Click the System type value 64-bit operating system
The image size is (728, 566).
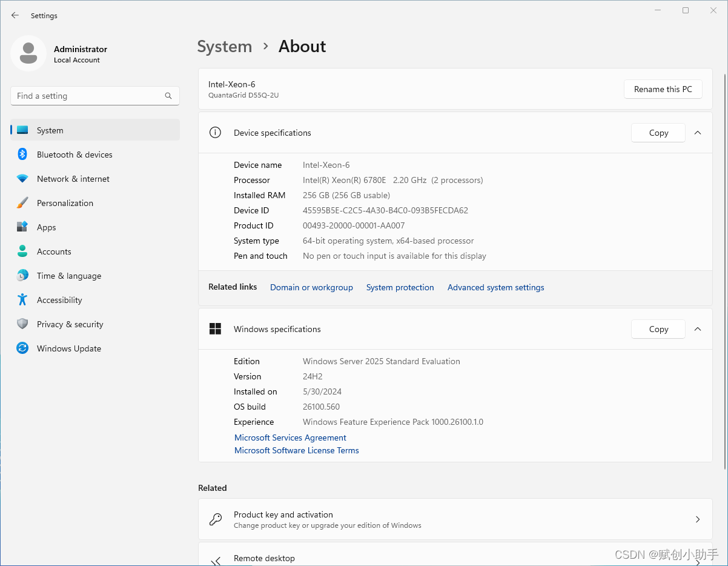pyautogui.click(x=388, y=241)
